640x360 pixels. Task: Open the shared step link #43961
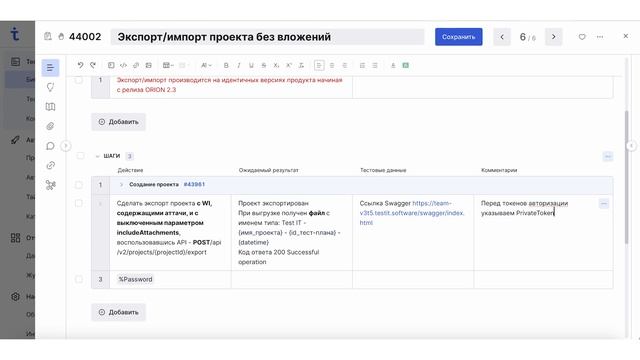194,184
